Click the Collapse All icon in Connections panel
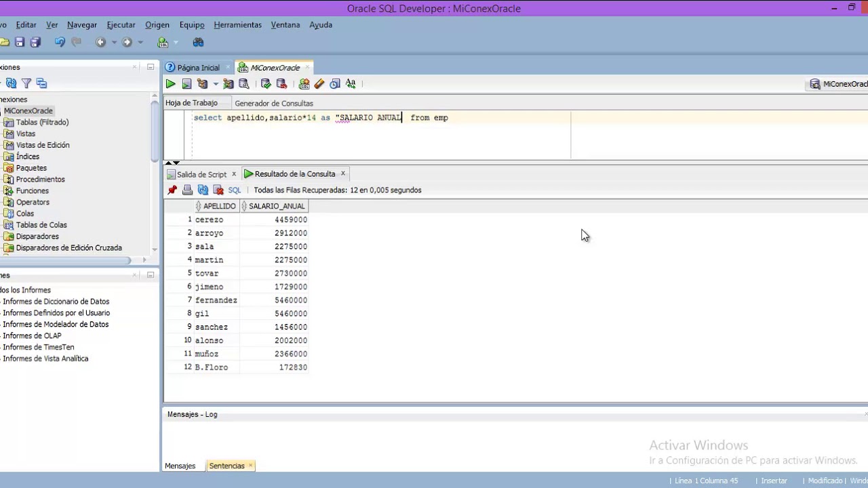868x488 pixels. point(41,83)
